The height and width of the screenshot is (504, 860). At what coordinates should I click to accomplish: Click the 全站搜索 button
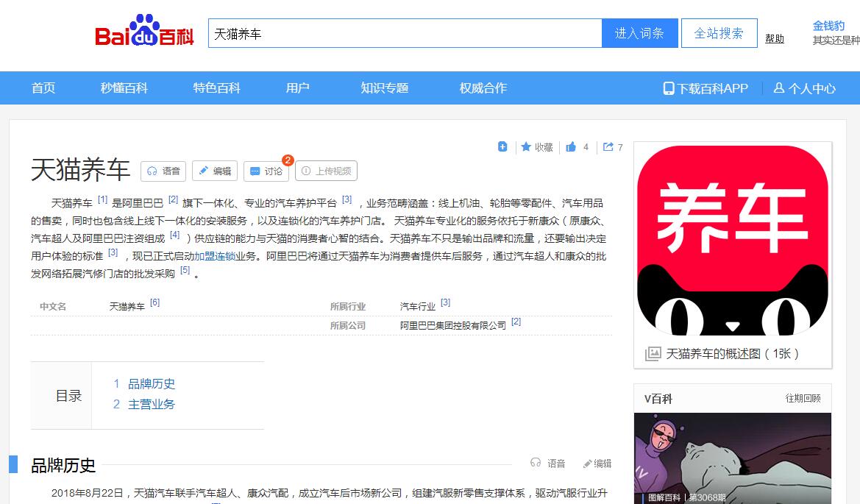point(719,33)
